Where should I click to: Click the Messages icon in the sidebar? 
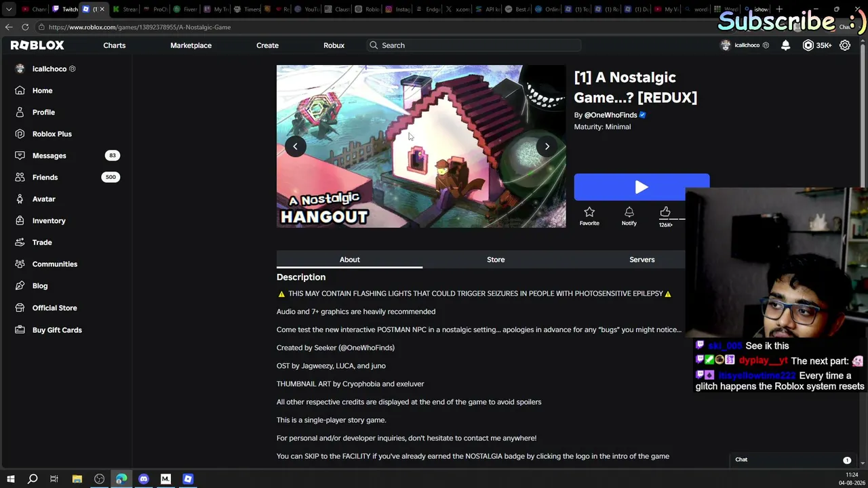[x=20, y=155]
